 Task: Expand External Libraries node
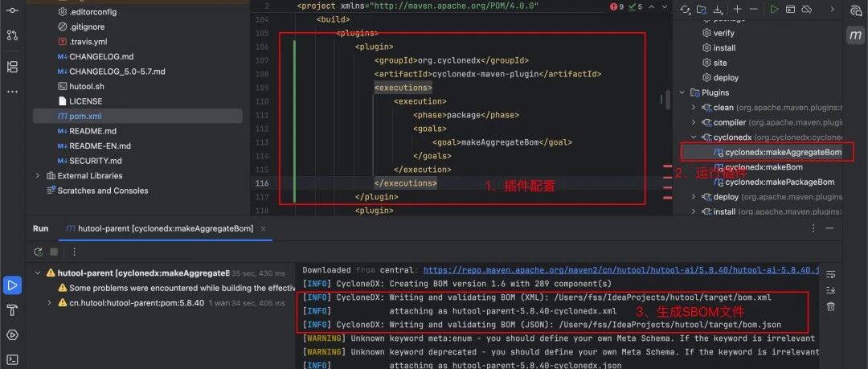[38, 175]
